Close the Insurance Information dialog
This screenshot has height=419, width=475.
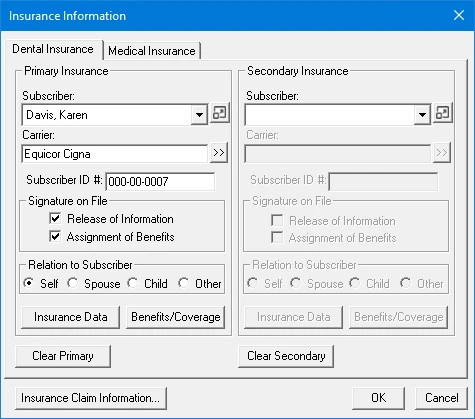pos(459,15)
